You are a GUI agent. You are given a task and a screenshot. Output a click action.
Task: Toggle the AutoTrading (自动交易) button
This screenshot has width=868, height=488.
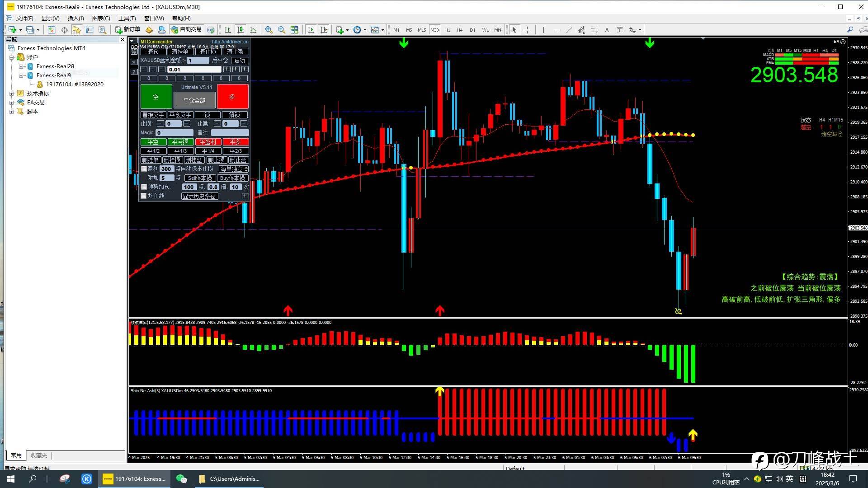point(186,30)
